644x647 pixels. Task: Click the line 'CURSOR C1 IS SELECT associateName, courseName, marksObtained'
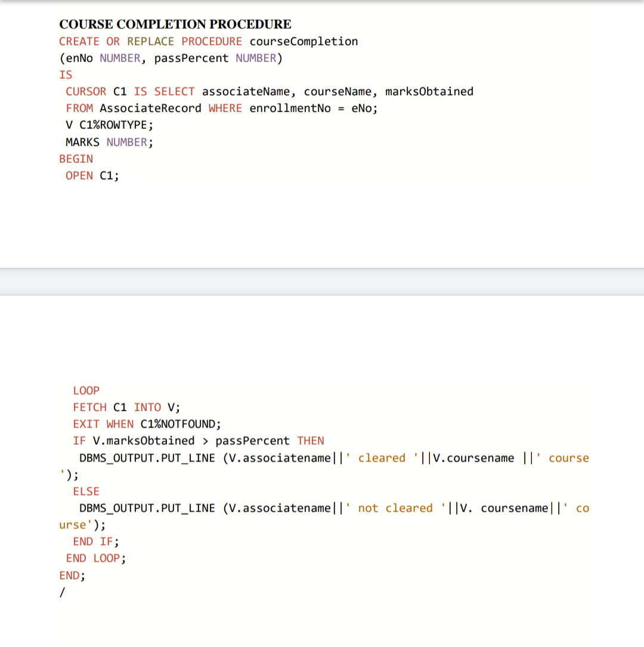coord(270,92)
